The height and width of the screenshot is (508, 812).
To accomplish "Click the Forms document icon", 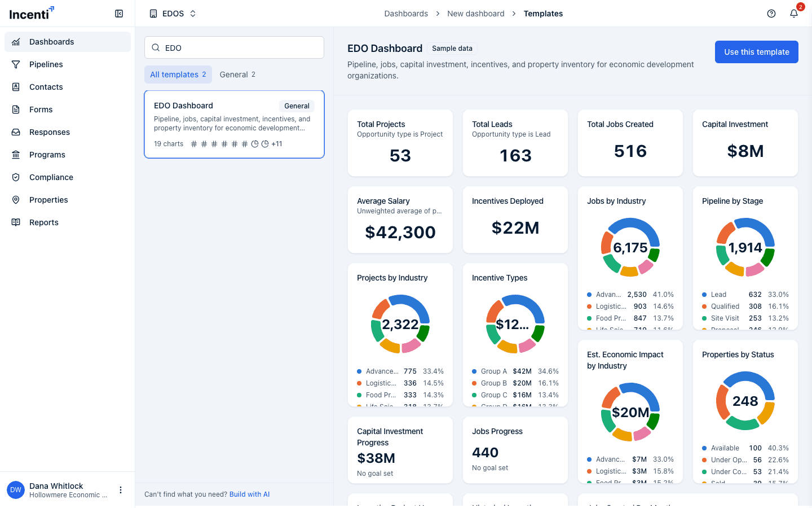I will [16, 110].
